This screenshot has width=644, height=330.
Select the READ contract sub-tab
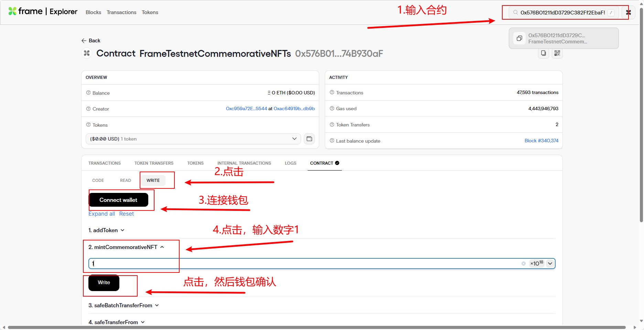pos(125,181)
